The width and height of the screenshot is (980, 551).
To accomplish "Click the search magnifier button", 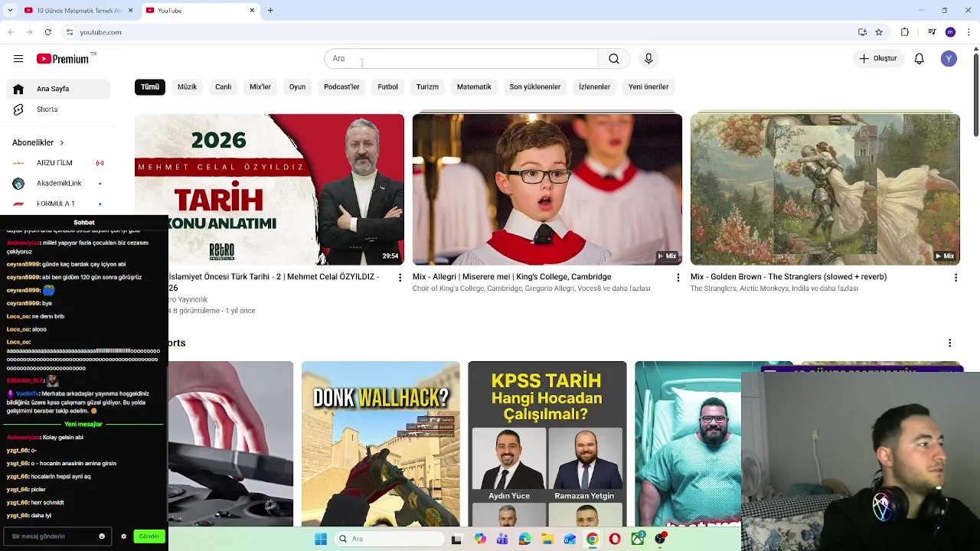I will 614,59.
